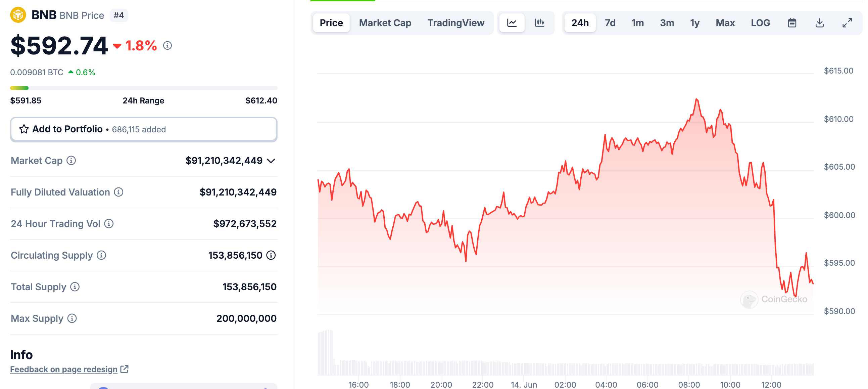
Task: Switch chart to candlestick icon
Action: [x=539, y=23]
